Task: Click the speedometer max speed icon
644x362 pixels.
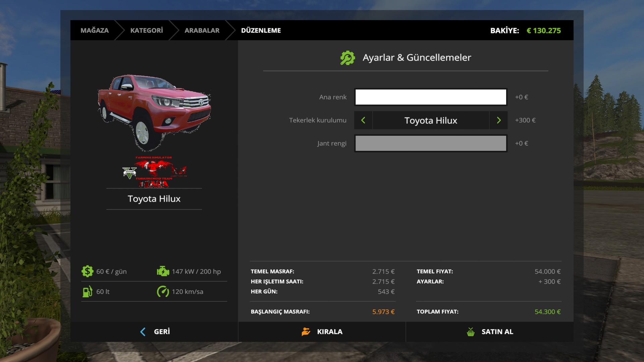Action: 163,292
